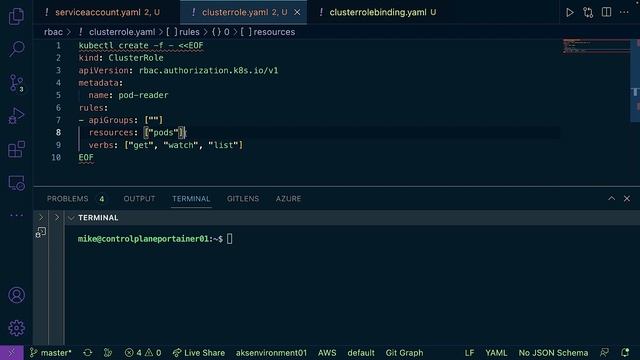Viewport: 640px width, 360px height.
Task: Click on "kind: ClusterRole" line
Action: (121, 58)
